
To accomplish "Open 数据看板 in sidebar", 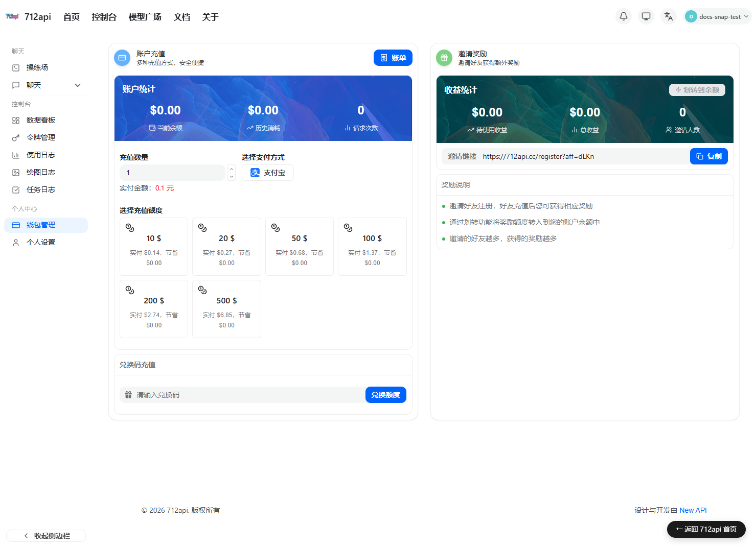I will point(46,120).
